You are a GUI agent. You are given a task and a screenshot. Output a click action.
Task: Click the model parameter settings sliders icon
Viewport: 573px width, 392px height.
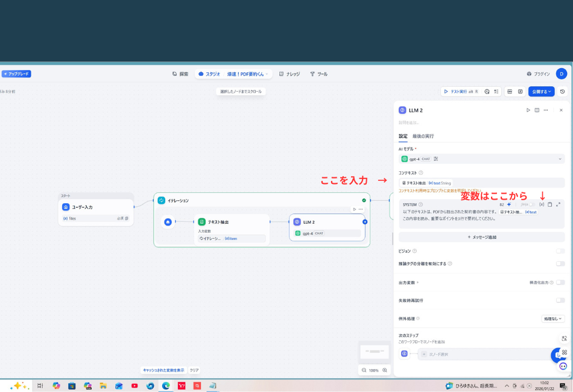click(436, 159)
